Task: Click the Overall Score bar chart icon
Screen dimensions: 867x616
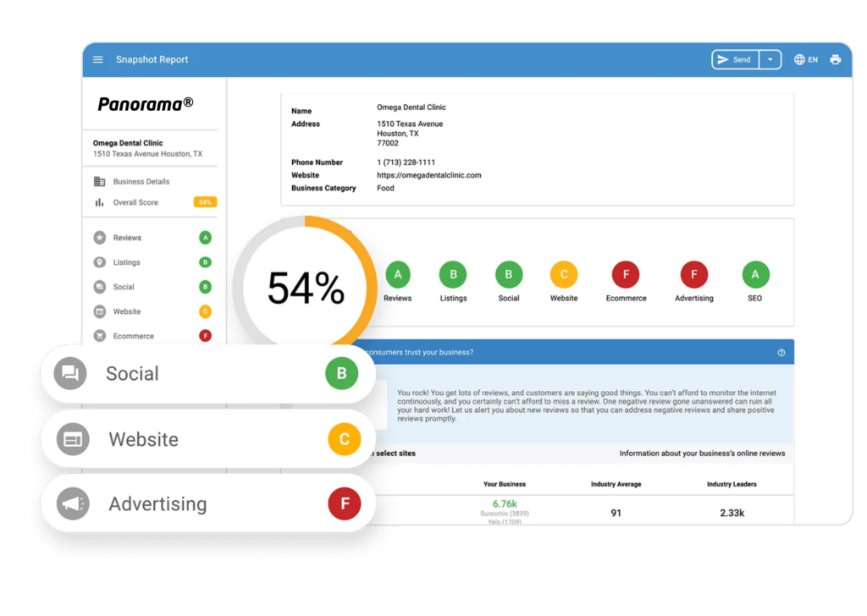Action: coord(99,202)
